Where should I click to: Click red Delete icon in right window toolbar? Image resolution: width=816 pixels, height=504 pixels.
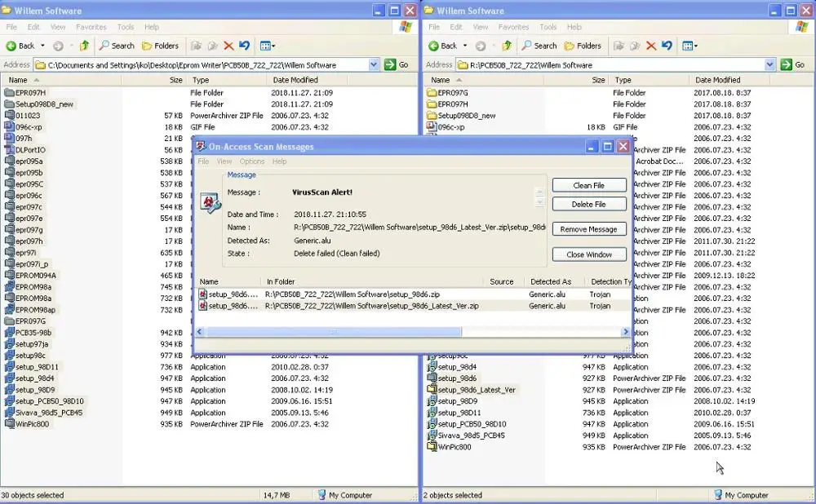(x=650, y=46)
